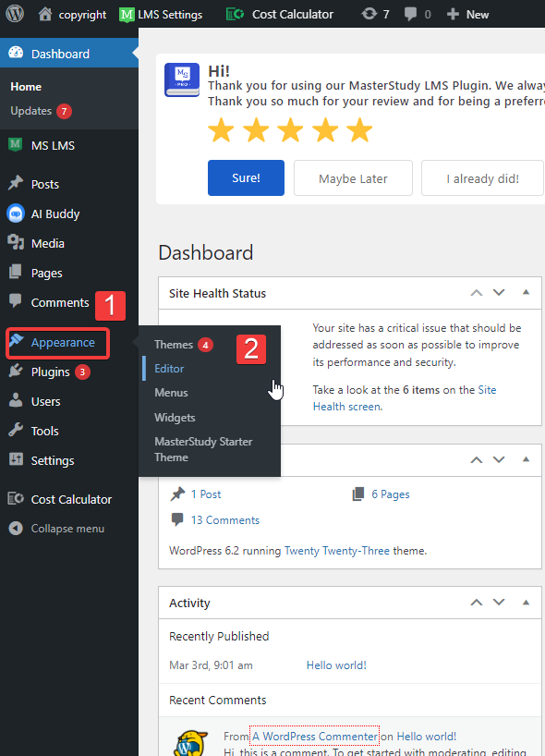Click the Maybe Later button
545x756 pixels.
[x=353, y=178]
